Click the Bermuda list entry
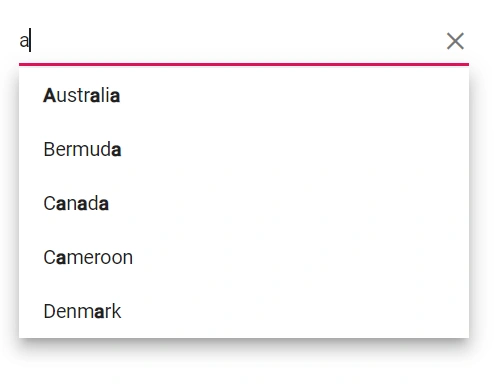 pyautogui.click(x=244, y=149)
